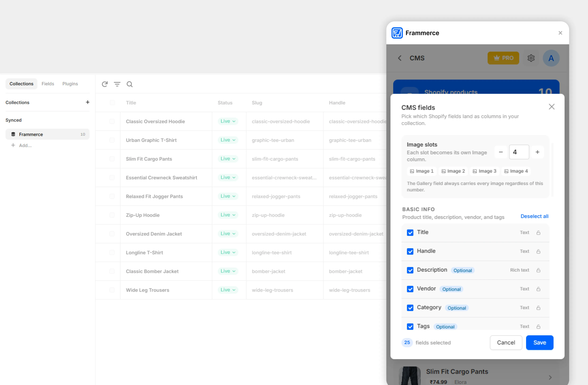Image resolution: width=588 pixels, height=385 pixels.
Task: Open Live status dropdown for Wide Leg Trousers
Action: click(x=228, y=290)
